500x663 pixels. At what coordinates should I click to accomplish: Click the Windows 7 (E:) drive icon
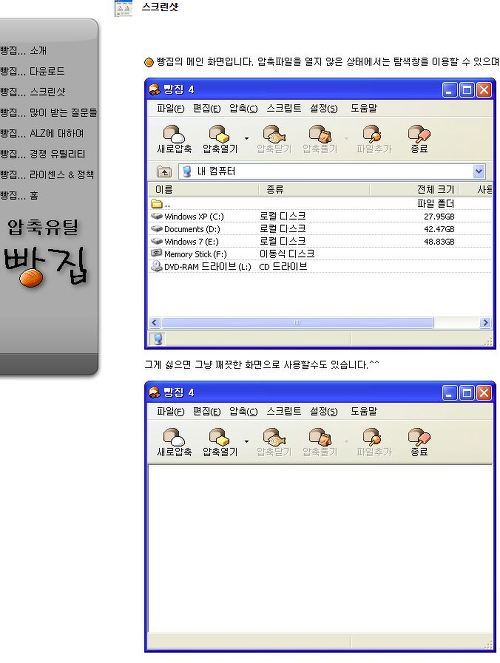point(157,241)
